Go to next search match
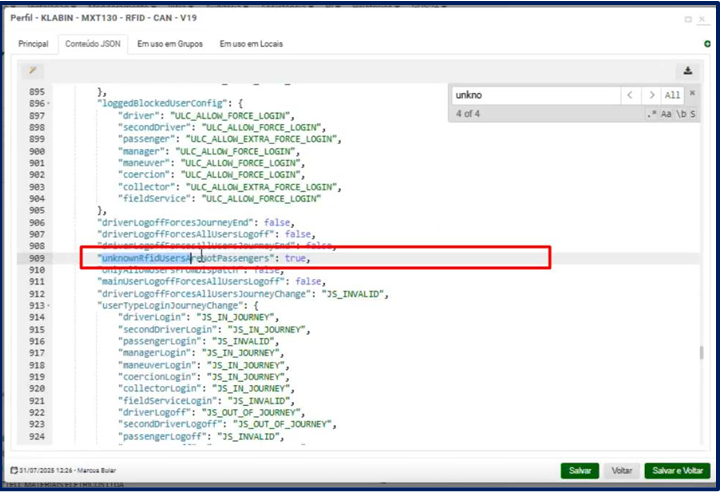The image size is (721, 492). click(652, 95)
